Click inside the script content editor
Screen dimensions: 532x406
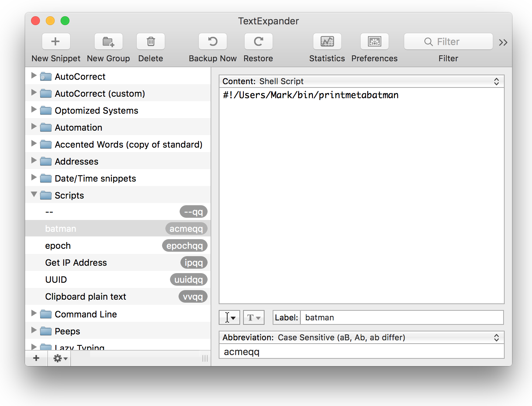pos(361,196)
